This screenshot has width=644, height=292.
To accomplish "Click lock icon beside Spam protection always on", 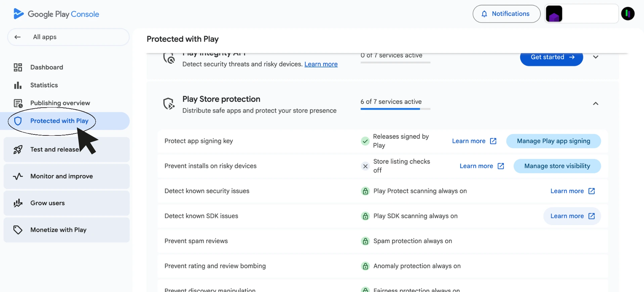I will click(365, 241).
